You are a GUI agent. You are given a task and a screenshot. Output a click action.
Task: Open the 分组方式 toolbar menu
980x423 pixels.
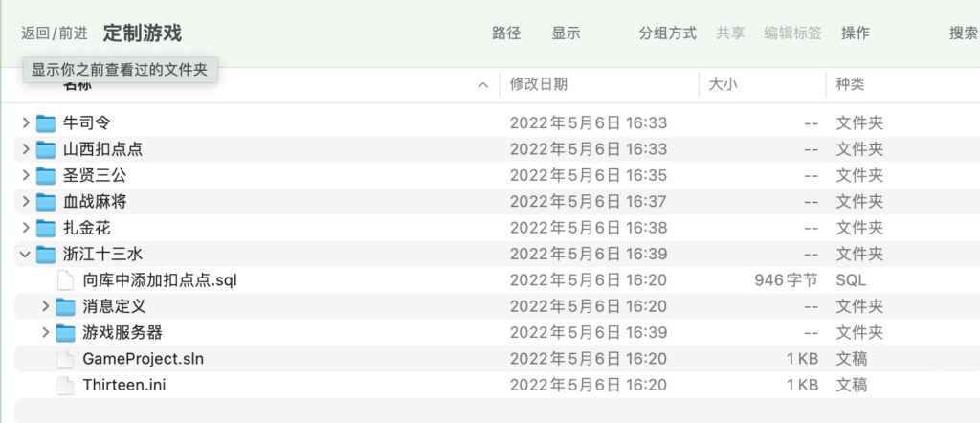[x=667, y=33]
